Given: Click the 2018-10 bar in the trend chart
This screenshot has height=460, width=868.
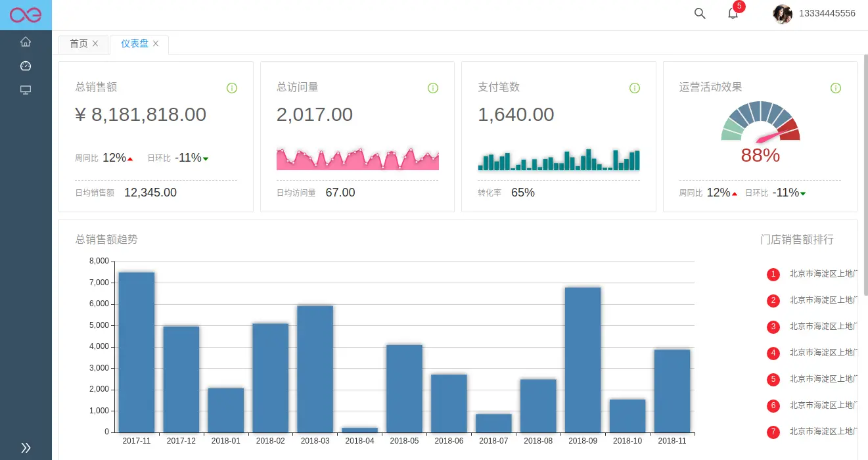Looking at the screenshot, I should tap(628, 416).
